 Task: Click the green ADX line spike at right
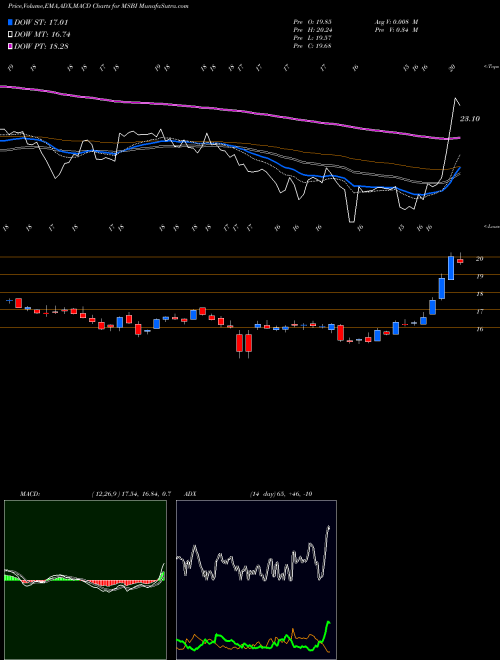click(x=328, y=622)
